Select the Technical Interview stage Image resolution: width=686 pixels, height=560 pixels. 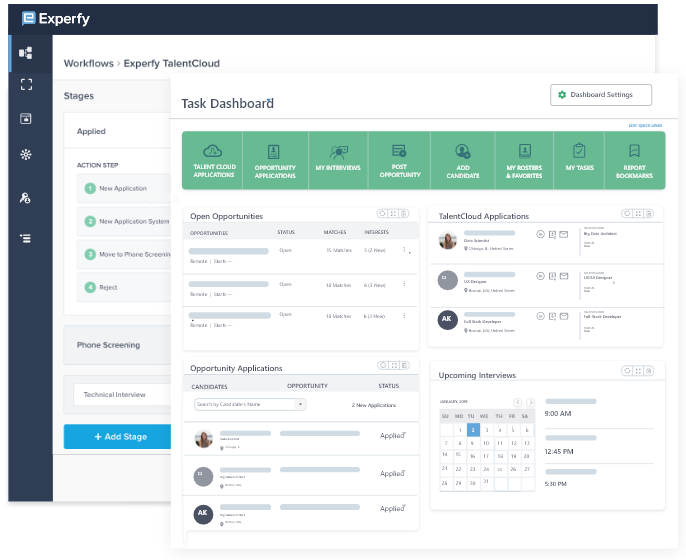122,394
